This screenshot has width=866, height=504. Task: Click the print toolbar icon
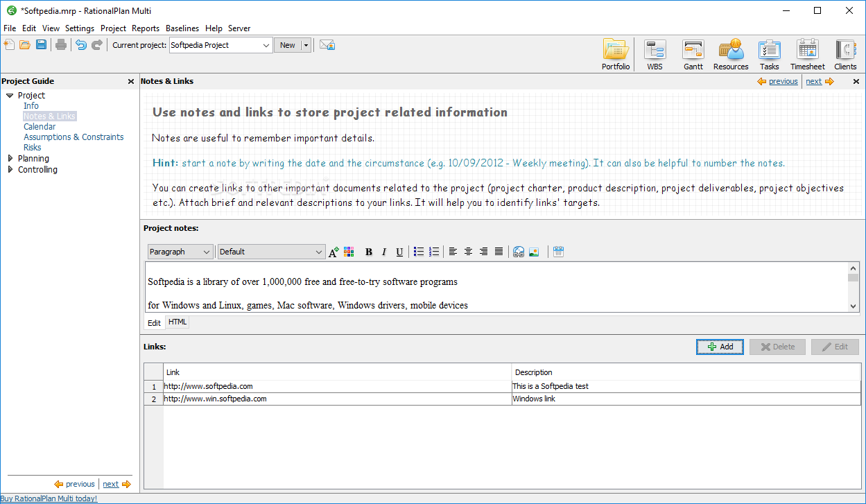[x=61, y=45]
